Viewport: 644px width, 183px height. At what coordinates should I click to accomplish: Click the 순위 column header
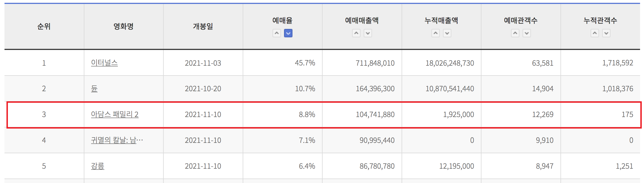tap(44, 26)
